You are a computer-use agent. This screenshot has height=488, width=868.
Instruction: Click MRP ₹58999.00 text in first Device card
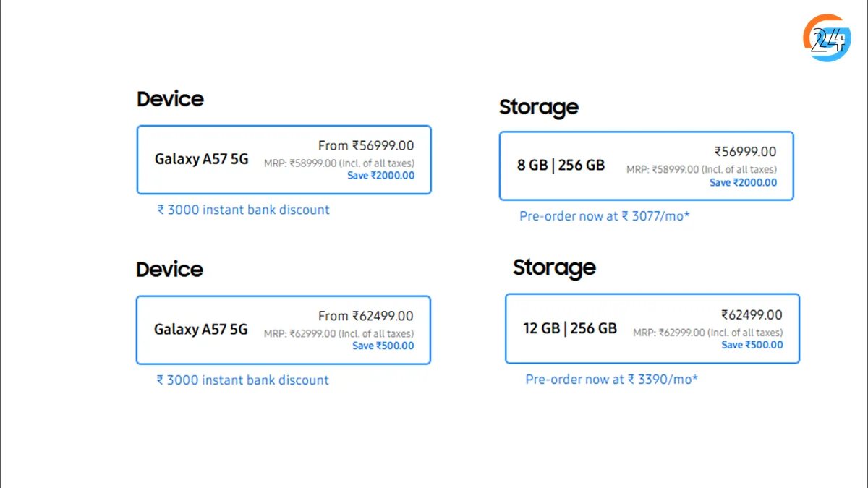[x=339, y=163]
